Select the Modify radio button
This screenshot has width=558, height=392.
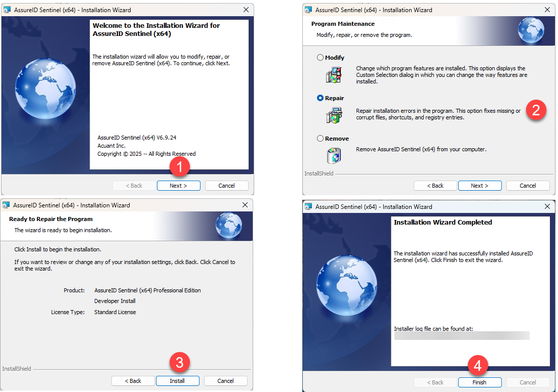(x=320, y=58)
